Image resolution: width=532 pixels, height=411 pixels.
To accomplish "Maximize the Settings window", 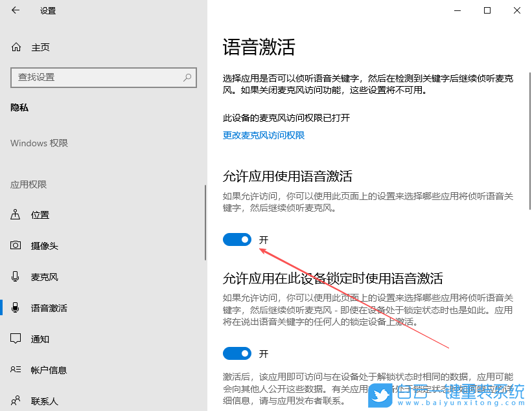I will click(487, 10).
